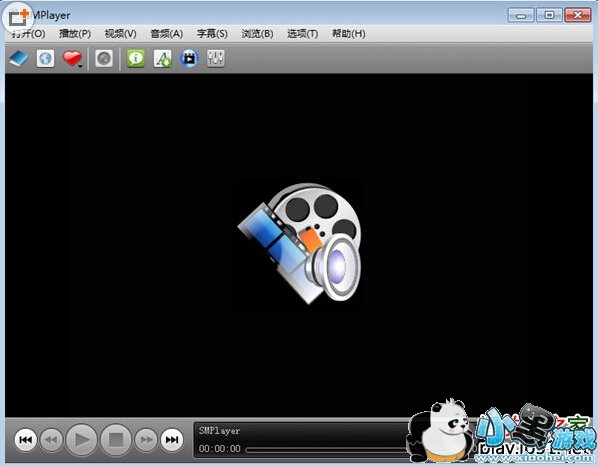Screen dimensions: 598x466
Task: Skip to next track button
Action: (172, 440)
